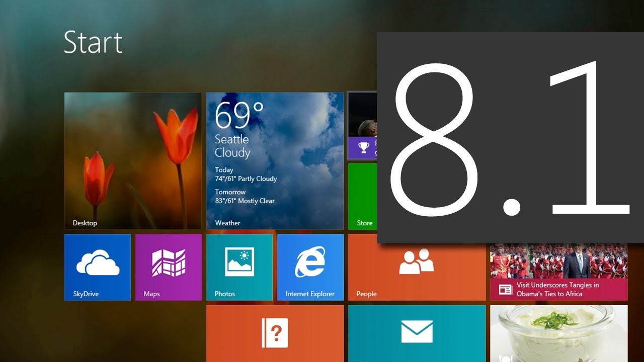The image size is (644, 362).
Task: Launch the Maps app tile
Action: pos(169,267)
